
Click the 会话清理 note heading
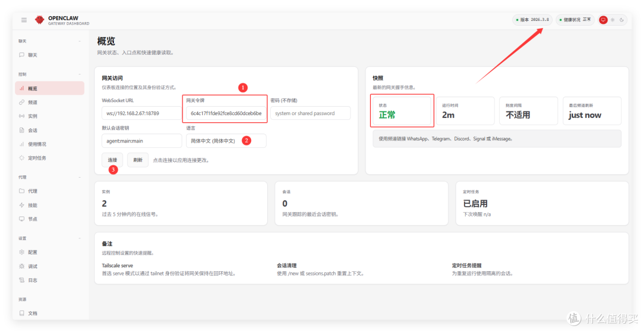point(287,265)
